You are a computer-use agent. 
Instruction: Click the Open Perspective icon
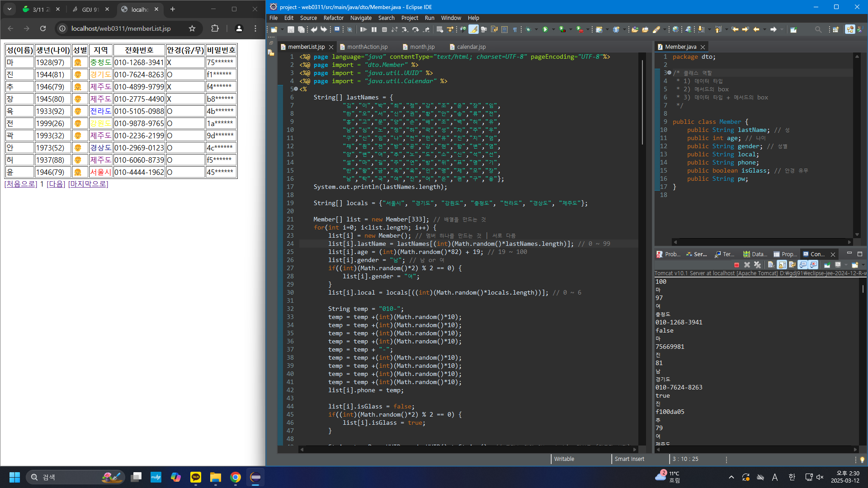click(x=835, y=29)
